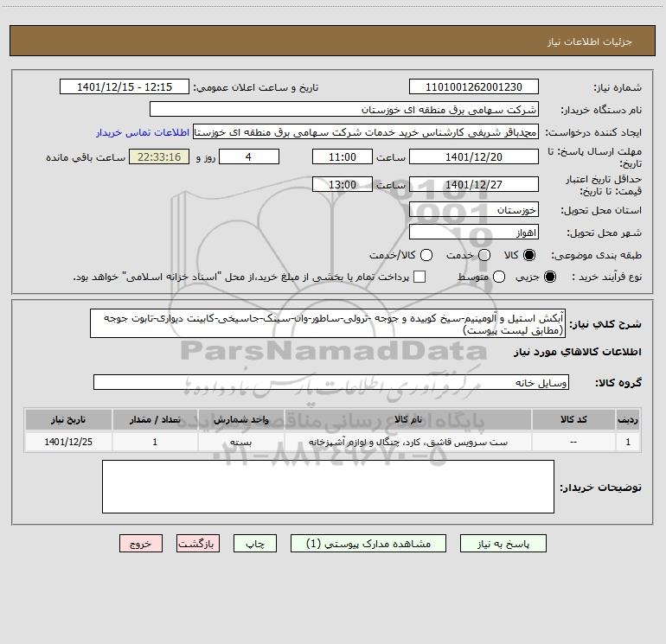
Task: Select the کالا/خدمت radio option
Action: click(x=426, y=255)
